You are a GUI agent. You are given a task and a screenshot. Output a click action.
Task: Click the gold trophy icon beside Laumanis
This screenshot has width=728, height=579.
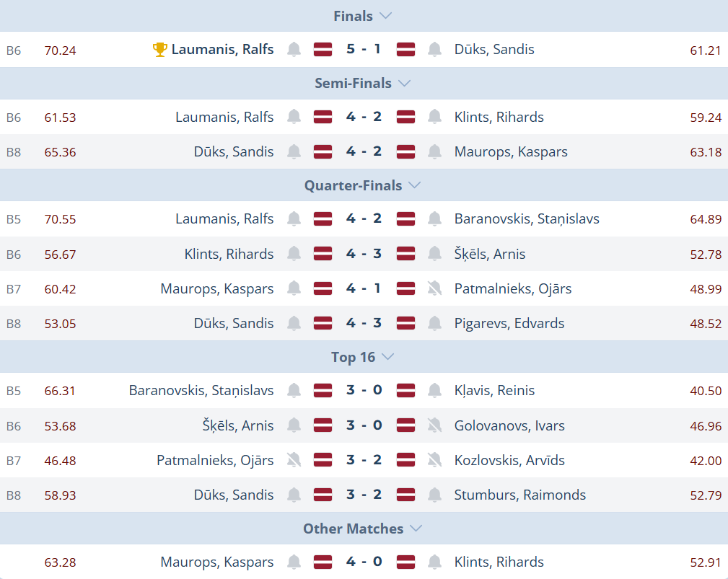point(160,50)
